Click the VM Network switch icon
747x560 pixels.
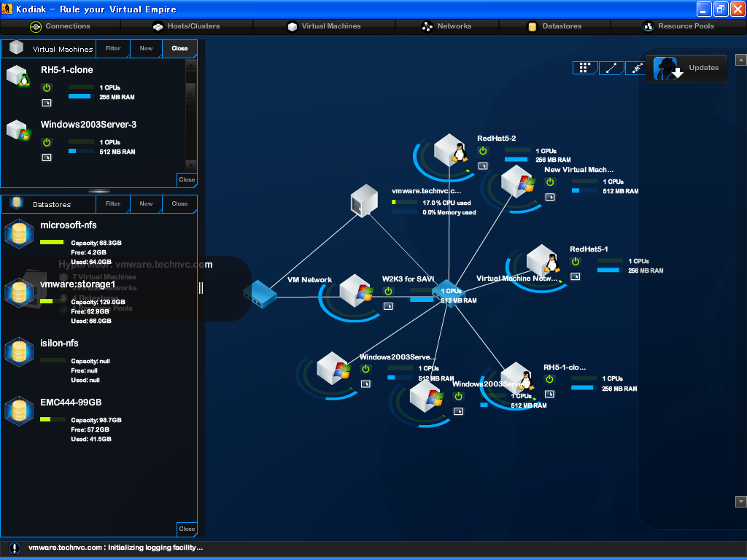260,294
